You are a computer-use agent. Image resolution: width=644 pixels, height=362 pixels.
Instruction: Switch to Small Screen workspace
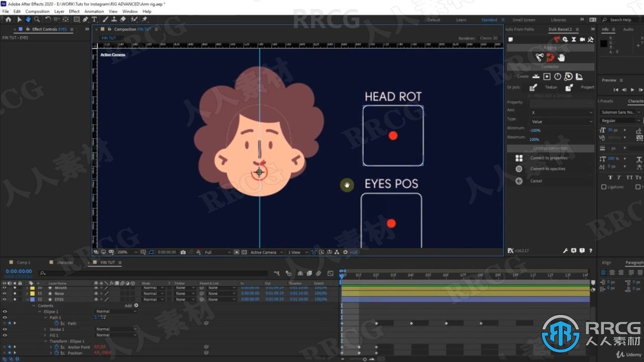pos(524,20)
